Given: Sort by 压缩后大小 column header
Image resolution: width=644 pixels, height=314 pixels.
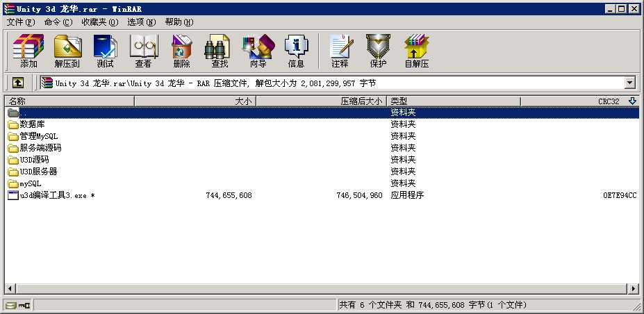Looking at the screenshot, I should [x=321, y=101].
